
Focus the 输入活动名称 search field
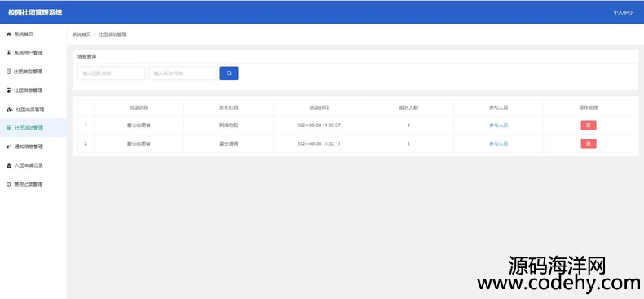183,73
